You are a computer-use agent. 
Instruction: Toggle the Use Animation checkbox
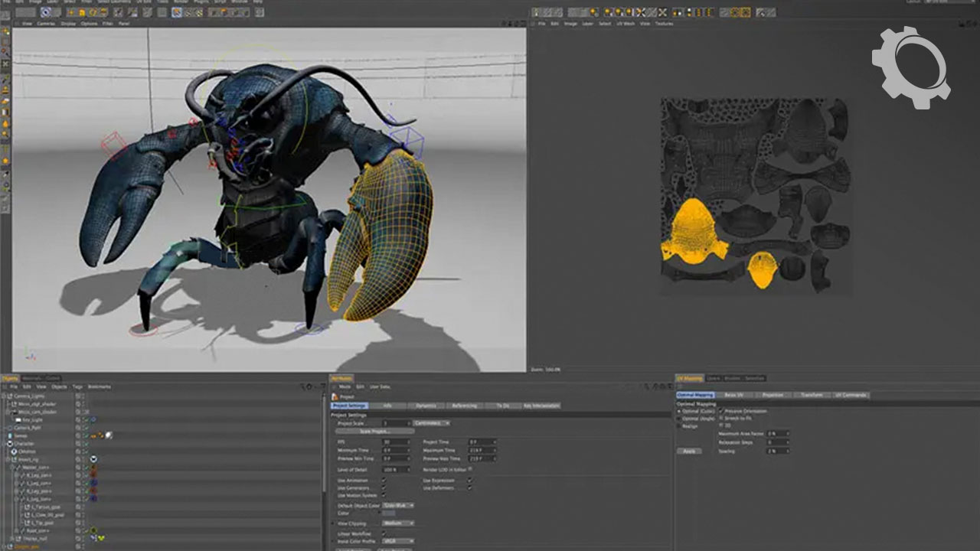(x=384, y=480)
